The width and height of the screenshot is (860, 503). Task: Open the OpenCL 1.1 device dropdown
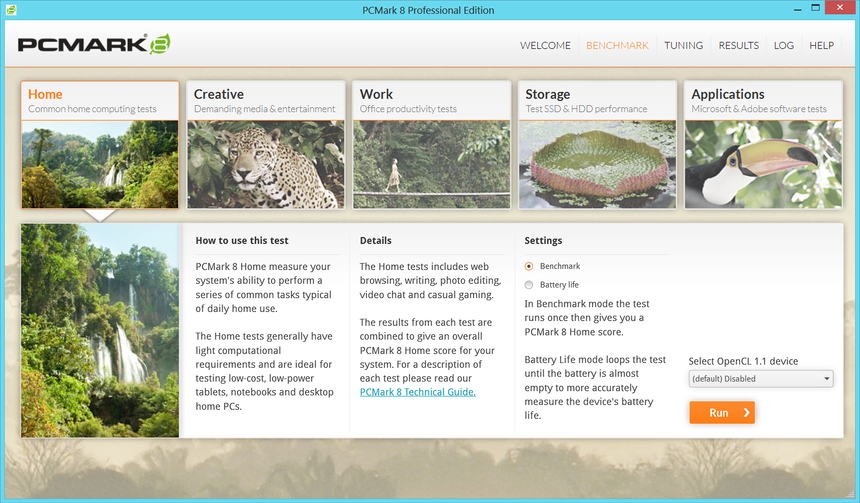(x=761, y=379)
